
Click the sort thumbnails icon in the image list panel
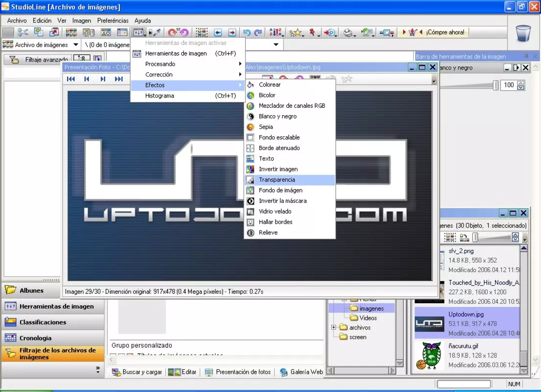tap(465, 238)
